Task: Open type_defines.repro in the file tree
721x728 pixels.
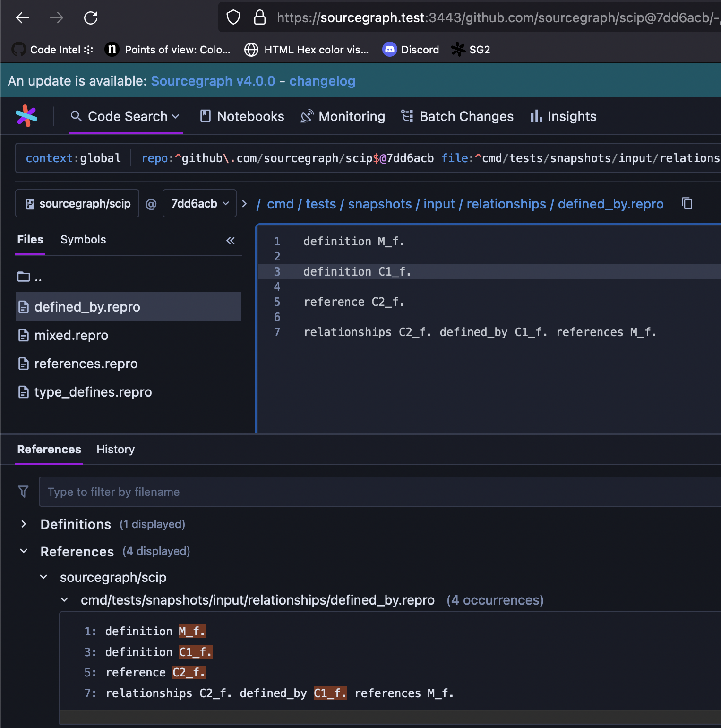Action: (x=85, y=392)
